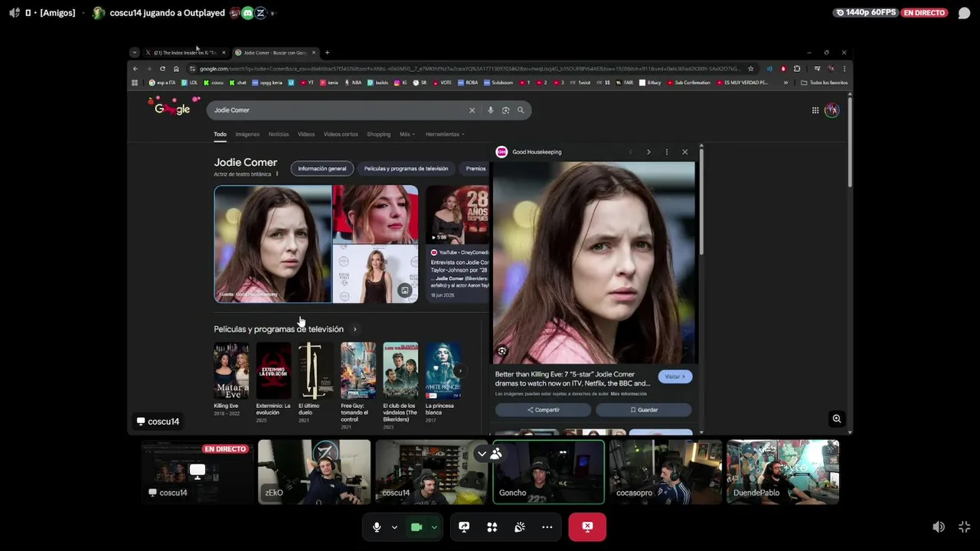Image resolution: width=980 pixels, height=551 pixels.
Task: Select coscu14's EN DIRECTO stream tile
Action: [197, 472]
